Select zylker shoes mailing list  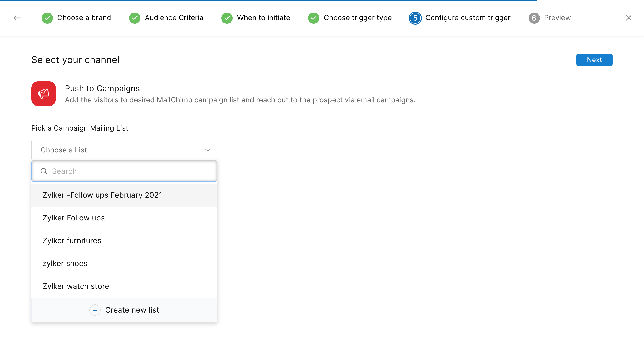(65, 263)
